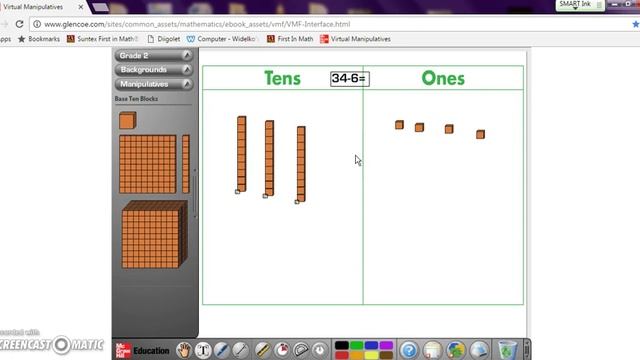Click the SMART Ink toolbar button
This screenshot has width=640, height=360.
click(x=580, y=5)
